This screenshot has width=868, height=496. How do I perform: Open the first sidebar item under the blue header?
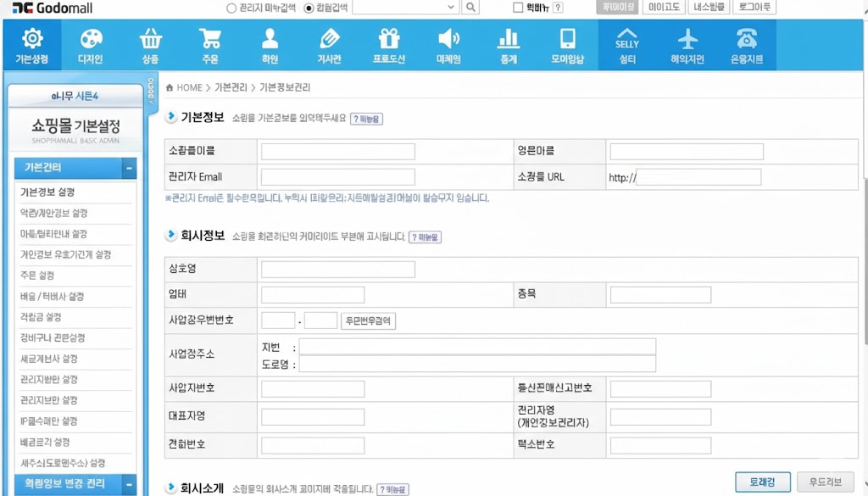click(x=47, y=192)
